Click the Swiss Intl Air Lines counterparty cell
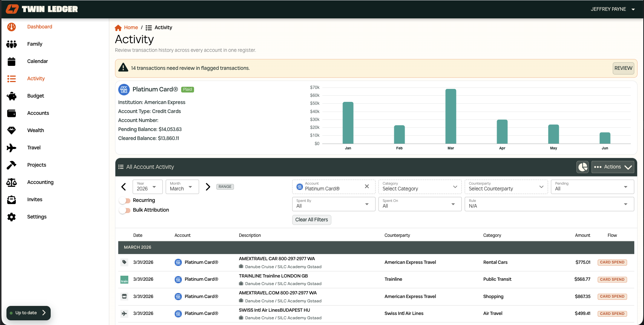644x325 pixels. click(404, 313)
